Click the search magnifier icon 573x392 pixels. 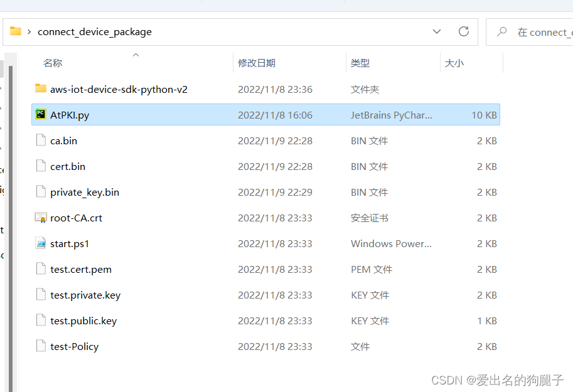click(x=501, y=31)
